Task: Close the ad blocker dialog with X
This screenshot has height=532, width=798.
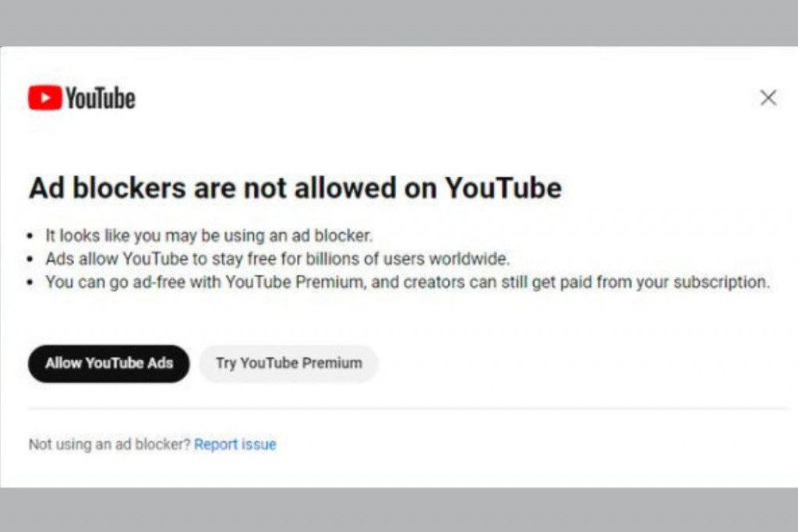Action: point(768,97)
